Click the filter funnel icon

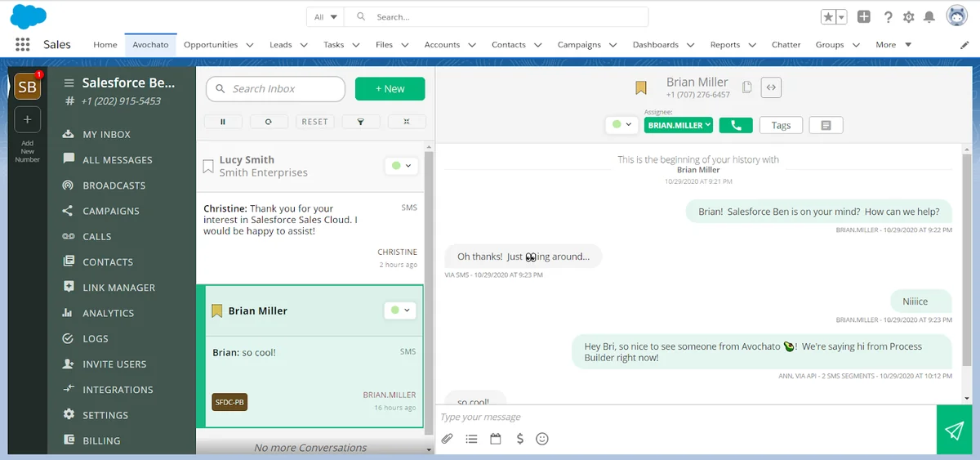[360, 122]
